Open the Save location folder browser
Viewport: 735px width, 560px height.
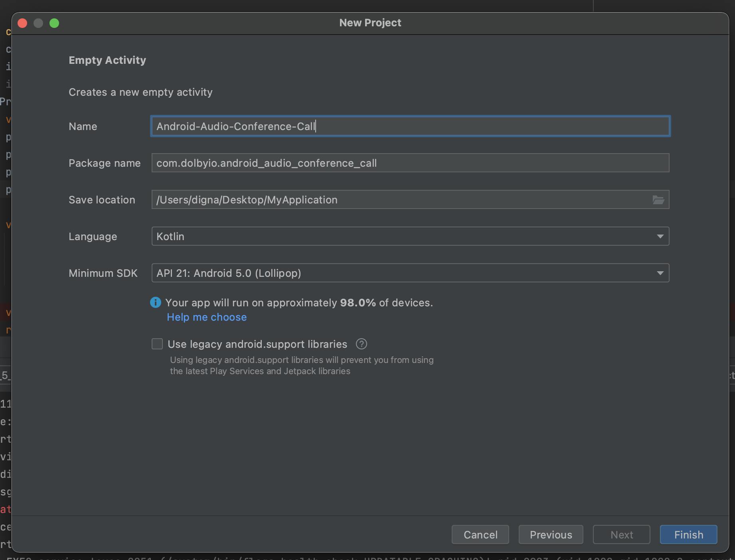pos(659,199)
